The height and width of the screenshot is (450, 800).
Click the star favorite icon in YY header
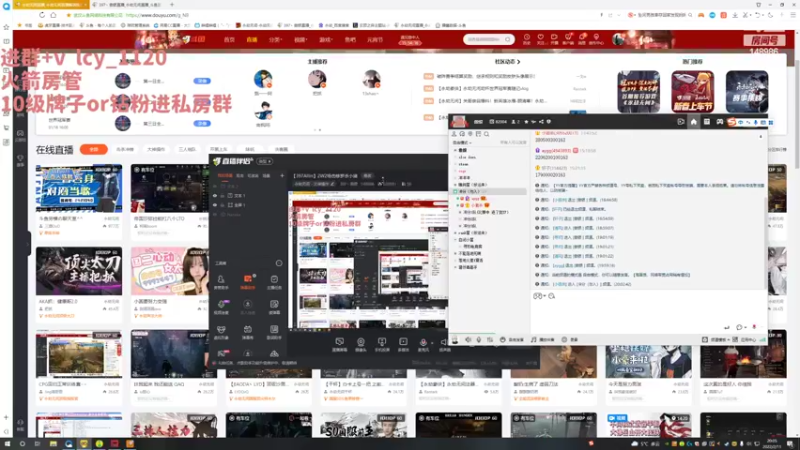(x=526, y=122)
